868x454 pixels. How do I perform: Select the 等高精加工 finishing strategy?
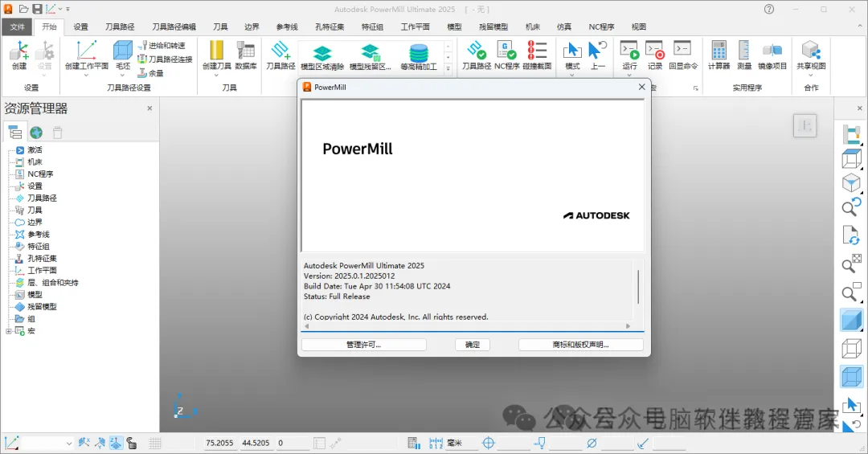tap(419, 58)
